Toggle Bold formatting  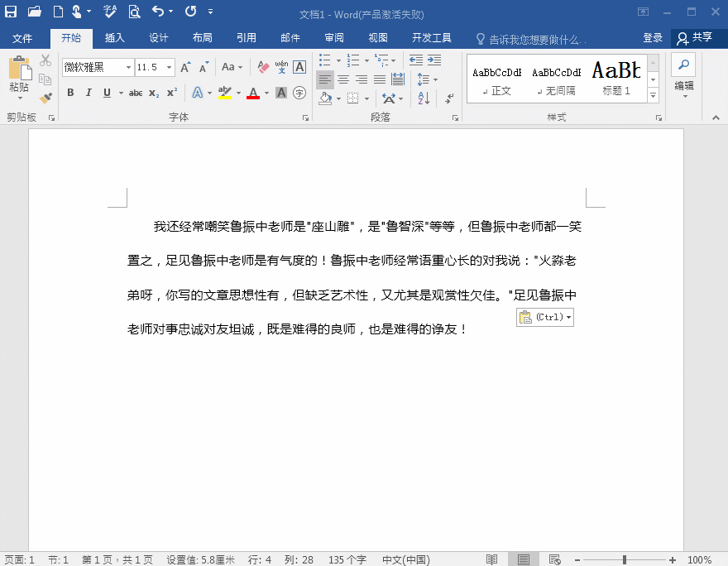click(x=70, y=93)
